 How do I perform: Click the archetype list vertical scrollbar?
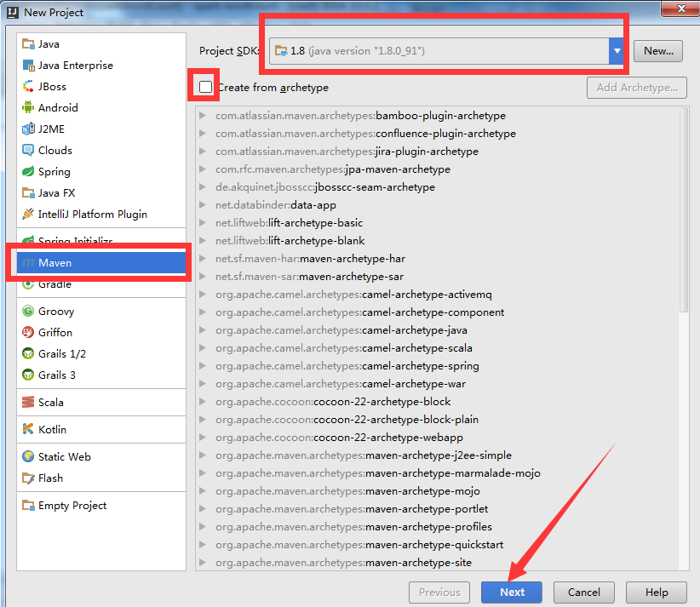[684, 209]
